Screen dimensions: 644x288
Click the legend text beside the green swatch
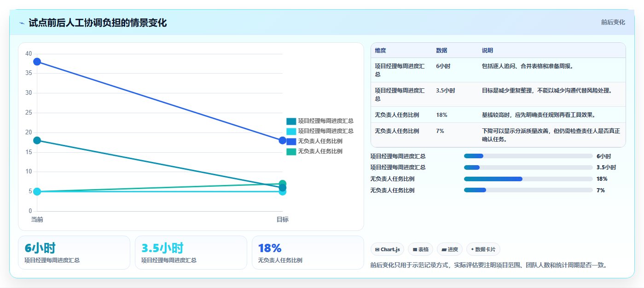pos(320,151)
